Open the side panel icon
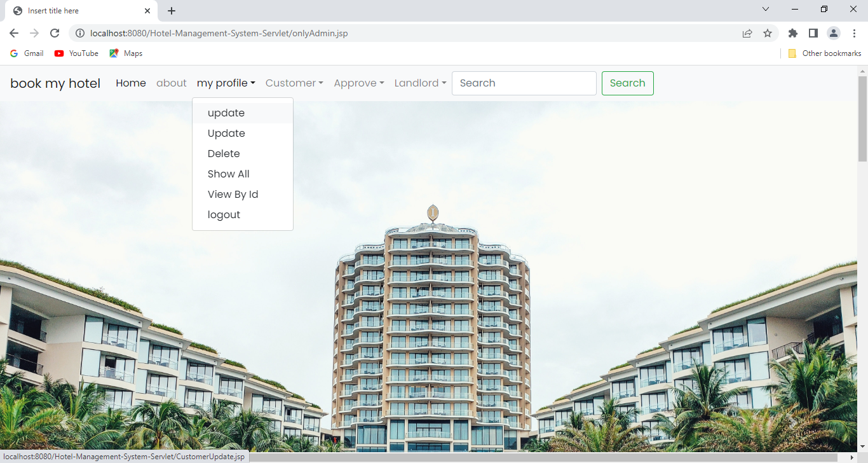 [813, 33]
